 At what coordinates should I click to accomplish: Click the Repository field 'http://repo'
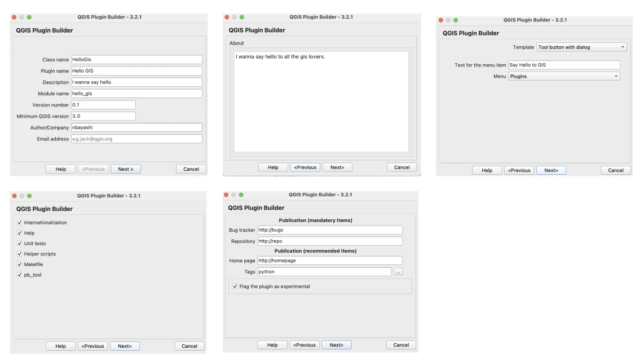coord(330,241)
